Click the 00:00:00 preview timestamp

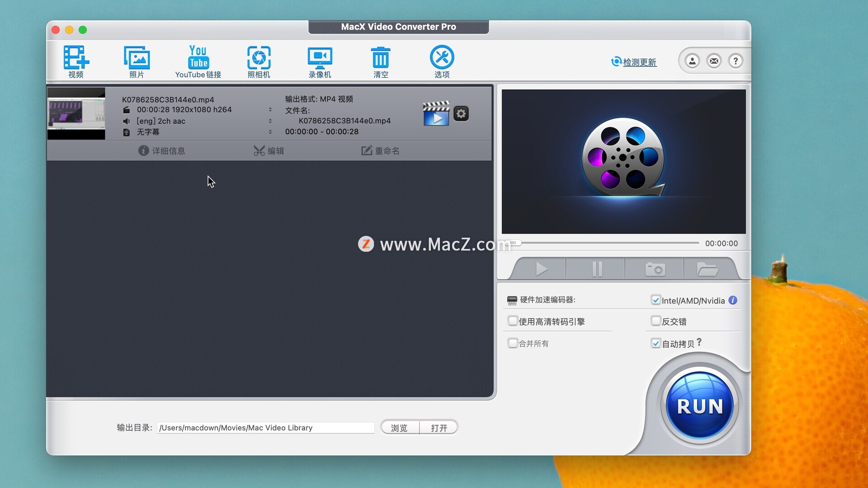721,243
